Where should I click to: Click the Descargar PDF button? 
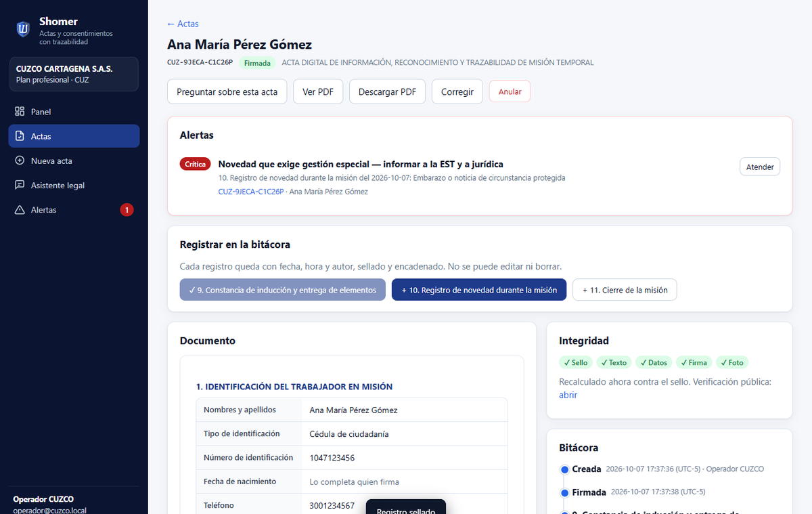coord(387,92)
